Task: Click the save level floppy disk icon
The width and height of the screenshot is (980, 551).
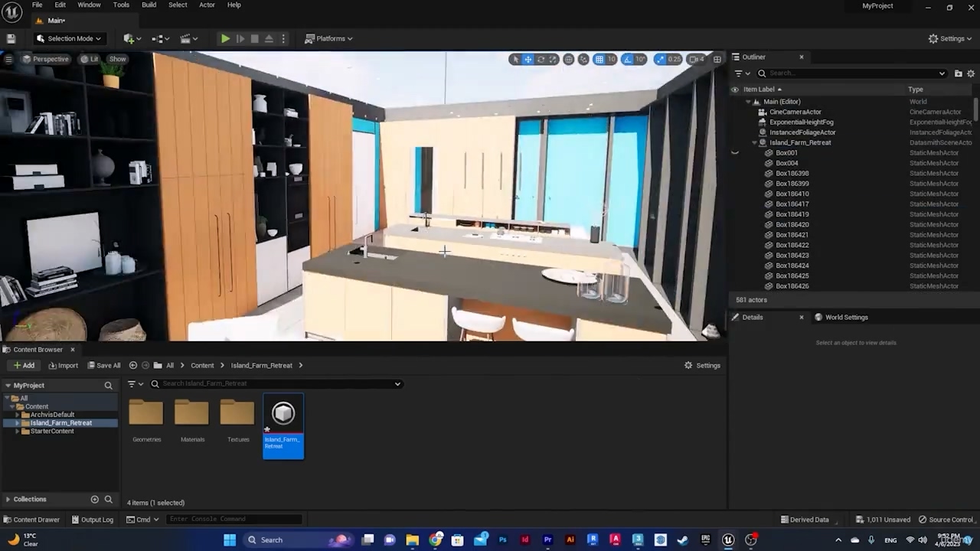Action: pos(11,38)
